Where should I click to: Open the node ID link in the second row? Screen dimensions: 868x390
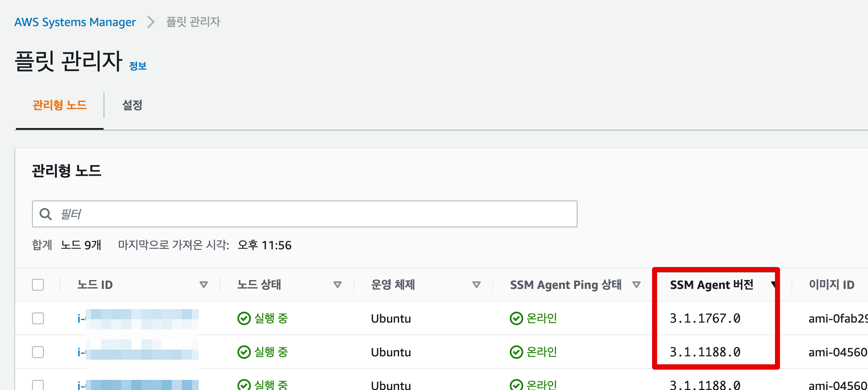(x=138, y=352)
